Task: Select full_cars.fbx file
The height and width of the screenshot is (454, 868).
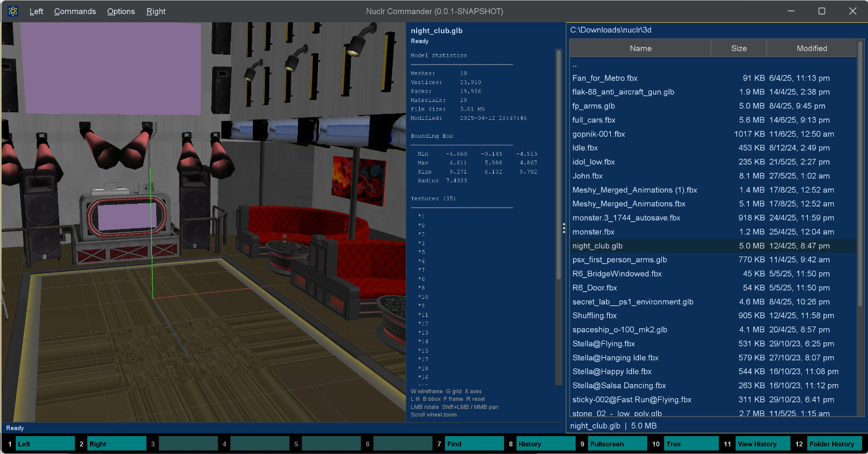Action: (x=713, y=120)
